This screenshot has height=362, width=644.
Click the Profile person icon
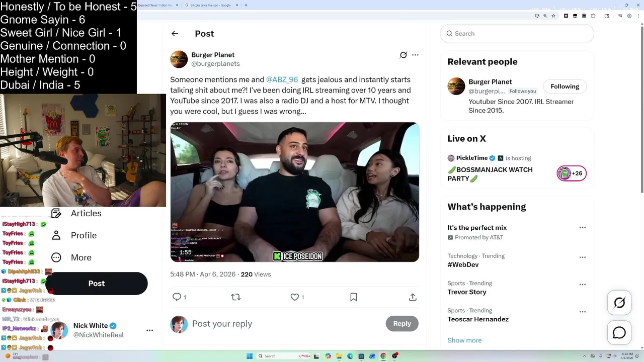pos(56,235)
